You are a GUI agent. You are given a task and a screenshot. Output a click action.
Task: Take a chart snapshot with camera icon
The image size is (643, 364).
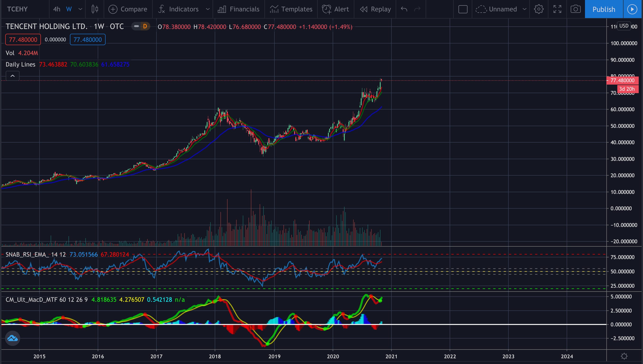point(575,9)
